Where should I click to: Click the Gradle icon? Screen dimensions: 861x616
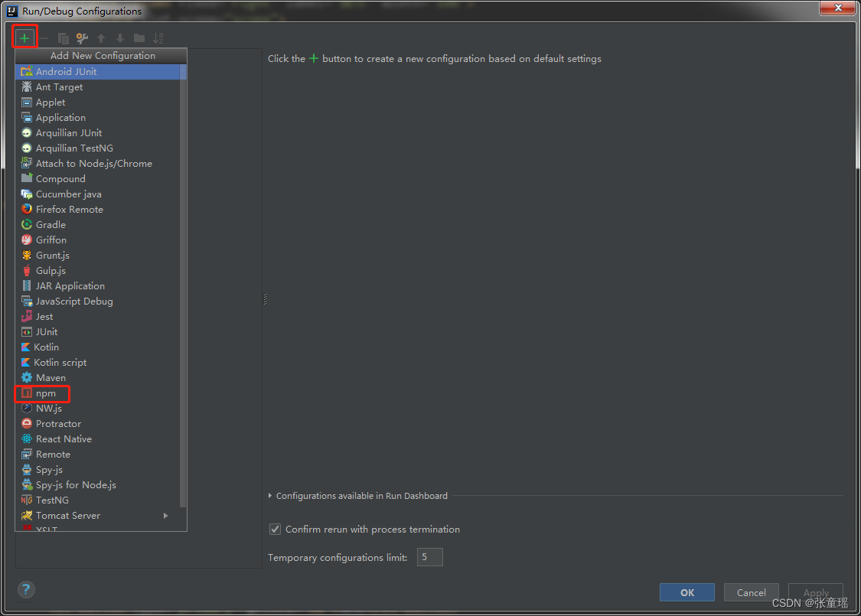coord(26,224)
